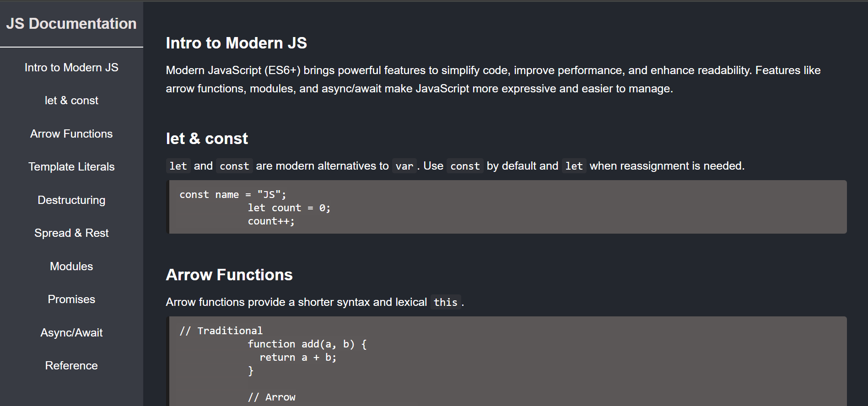This screenshot has width=868, height=406.
Task: Jump to the Template Literals section link
Action: pyautogui.click(x=71, y=167)
